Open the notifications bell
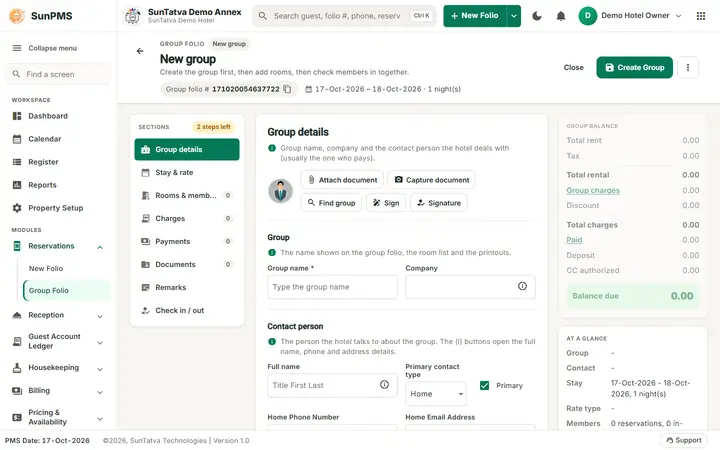Screen dimensions: 720x450 [561, 16]
